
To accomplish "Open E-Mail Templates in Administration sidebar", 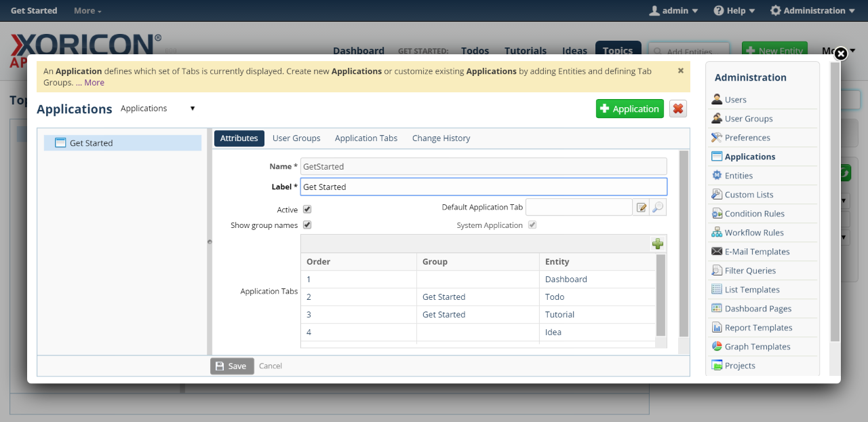I will coord(757,252).
